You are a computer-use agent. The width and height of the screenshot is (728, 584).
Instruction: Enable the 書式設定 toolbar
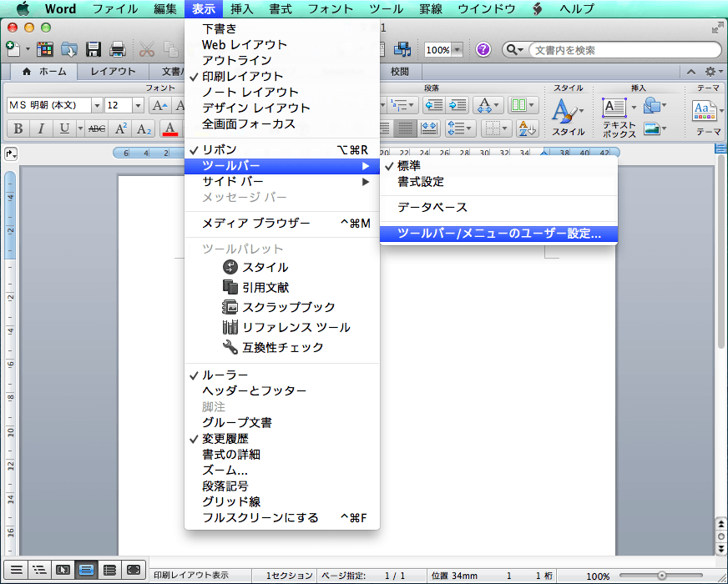pyautogui.click(x=498, y=182)
